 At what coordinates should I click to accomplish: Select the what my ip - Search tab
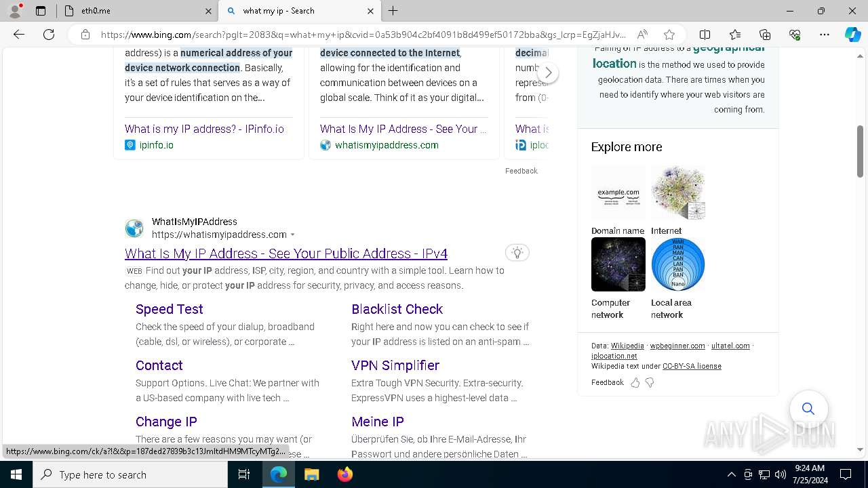(x=300, y=11)
